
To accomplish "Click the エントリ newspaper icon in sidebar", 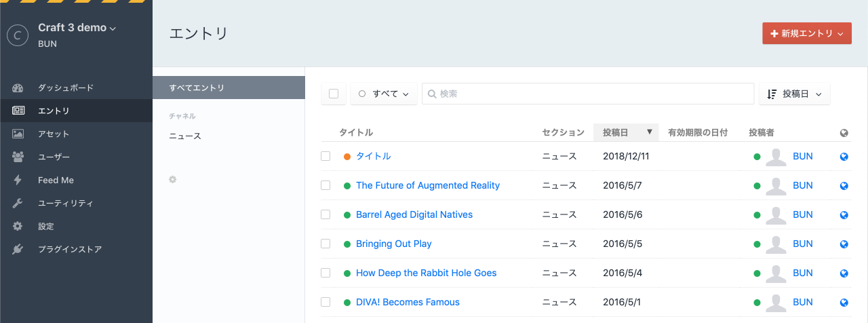I will 18,111.
